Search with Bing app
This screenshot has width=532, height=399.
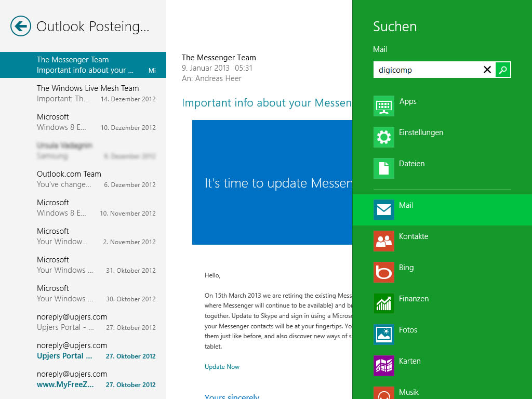pos(406,267)
